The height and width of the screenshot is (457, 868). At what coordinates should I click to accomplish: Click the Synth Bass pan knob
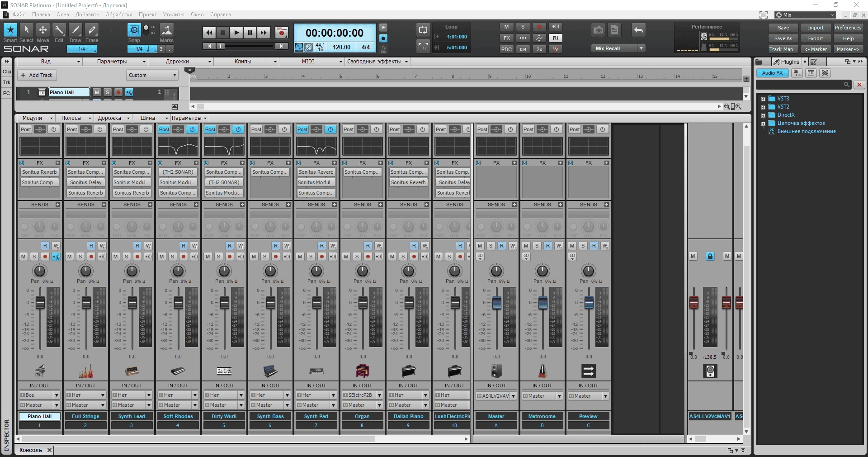(x=270, y=271)
